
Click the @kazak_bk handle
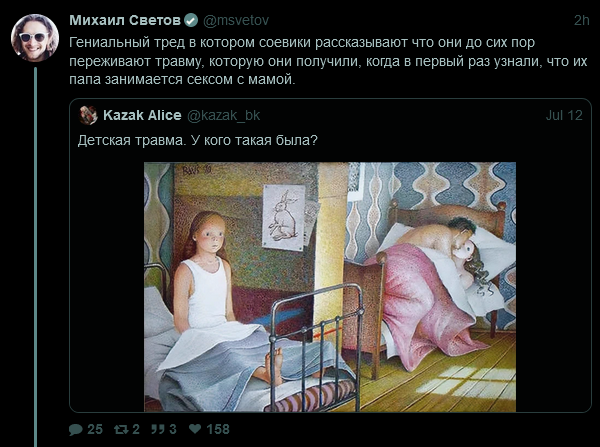tap(223, 115)
